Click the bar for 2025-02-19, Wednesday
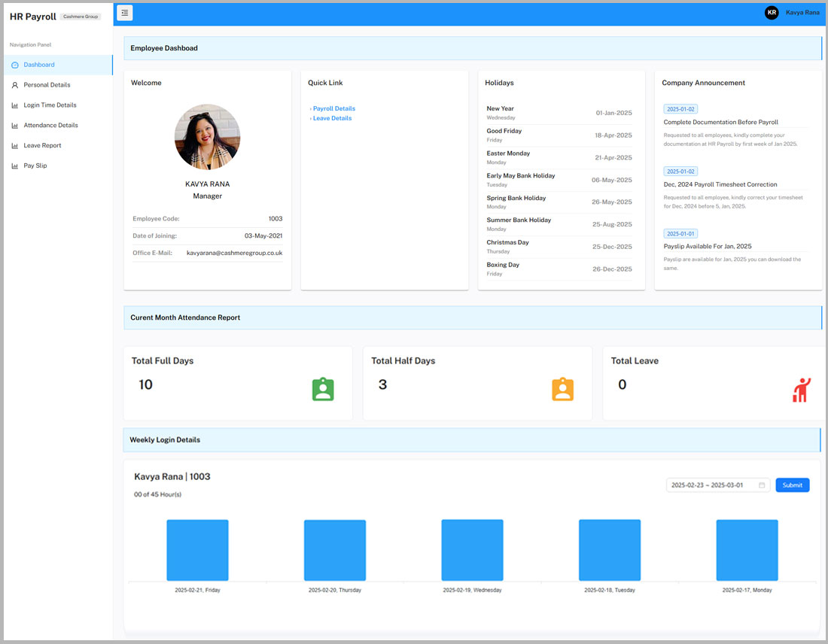This screenshot has width=828, height=644. [x=472, y=550]
